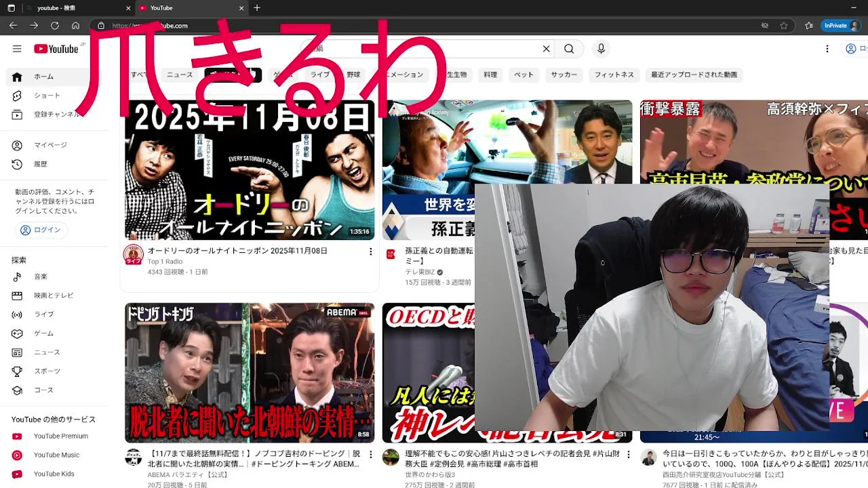Click the magnifier search button
868x488 pixels.
point(569,49)
